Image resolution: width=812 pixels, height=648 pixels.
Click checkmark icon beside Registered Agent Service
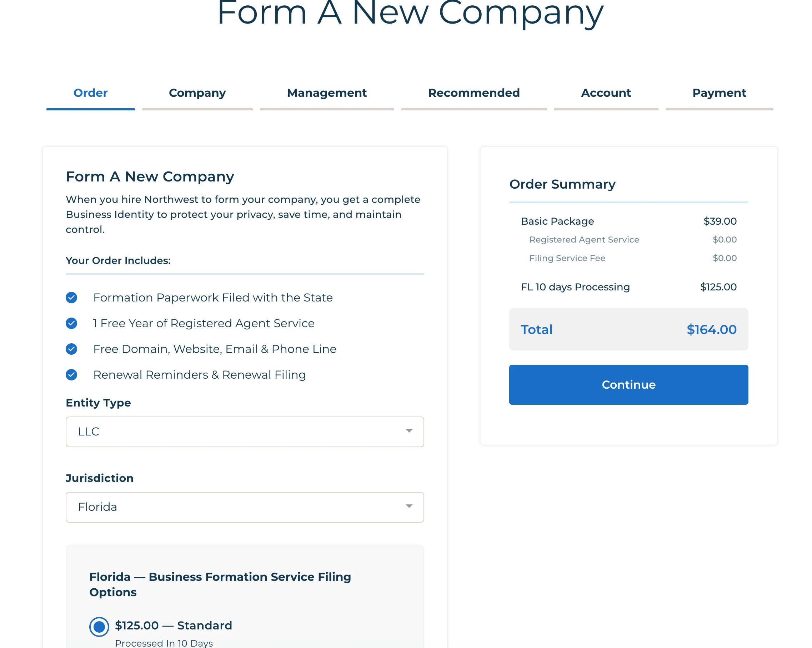pos(71,323)
